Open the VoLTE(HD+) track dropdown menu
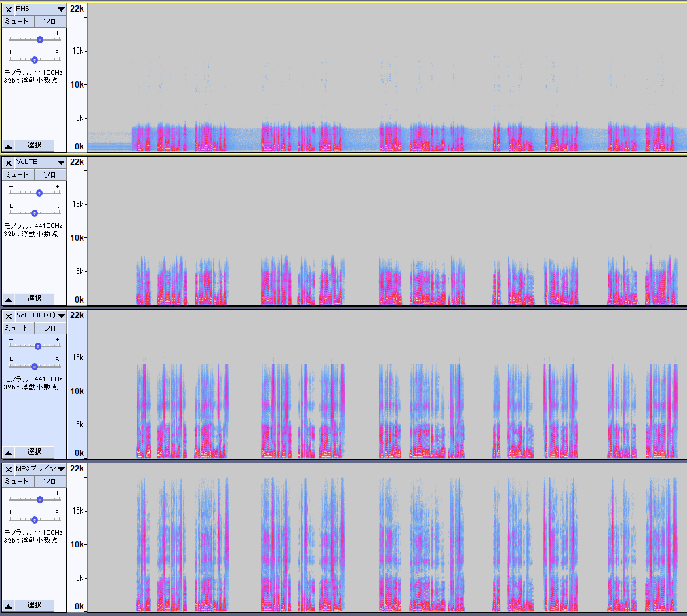This screenshot has width=687, height=616. point(61,316)
